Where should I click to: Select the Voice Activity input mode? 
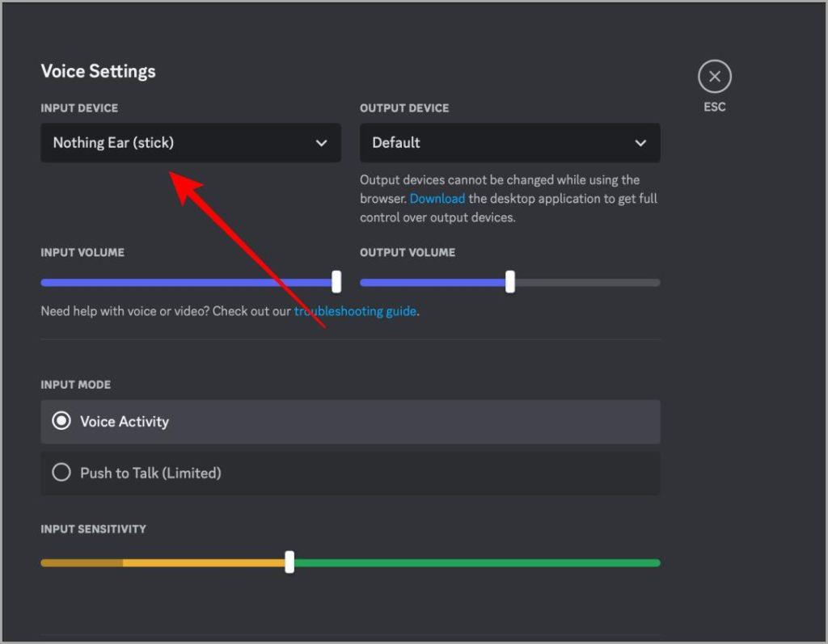pyautogui.click(x=350, y=421)
